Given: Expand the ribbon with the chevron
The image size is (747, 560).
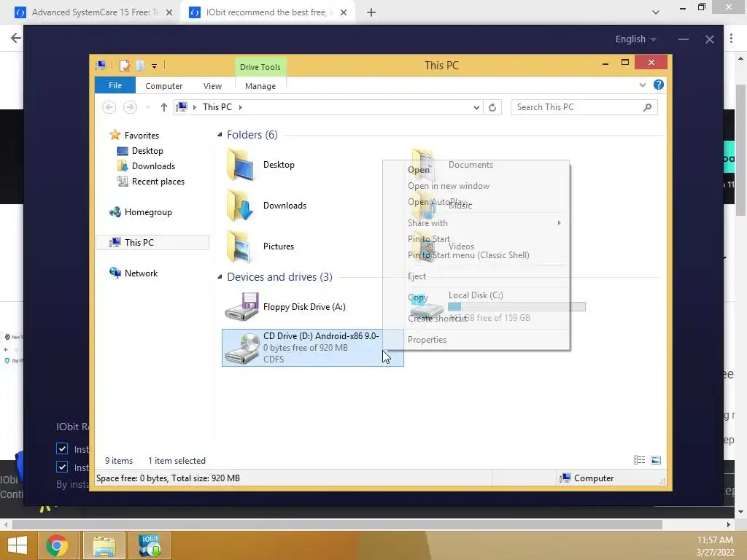Looking at the screenshot, I should 642,85.
